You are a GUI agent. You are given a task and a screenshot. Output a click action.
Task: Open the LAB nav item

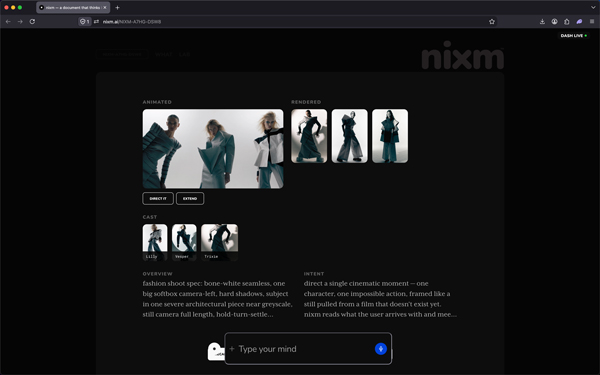click(x=184, y=54)
